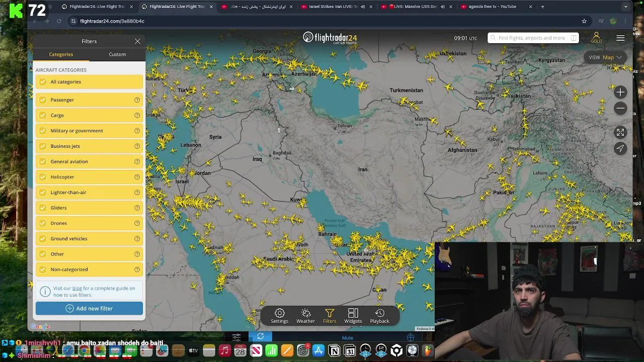Open Notion from the Dock
The width and height of the screenshot is (644, 362).
334,351
